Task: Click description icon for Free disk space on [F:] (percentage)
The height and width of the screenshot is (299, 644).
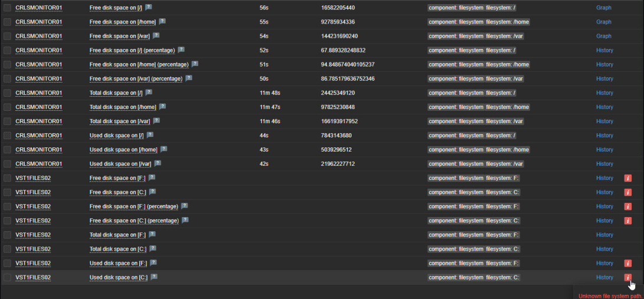Action: (185, 206)
